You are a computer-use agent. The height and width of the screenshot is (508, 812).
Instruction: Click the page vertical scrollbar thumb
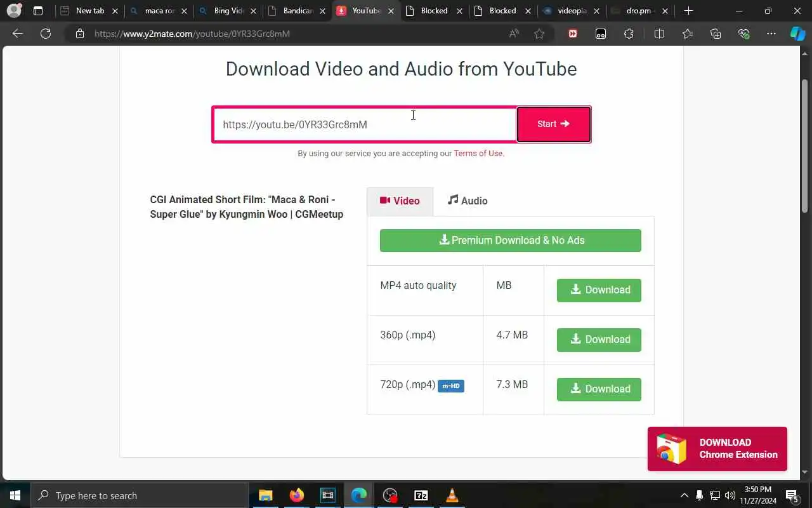pyautogui.click(x=805, y=146)
